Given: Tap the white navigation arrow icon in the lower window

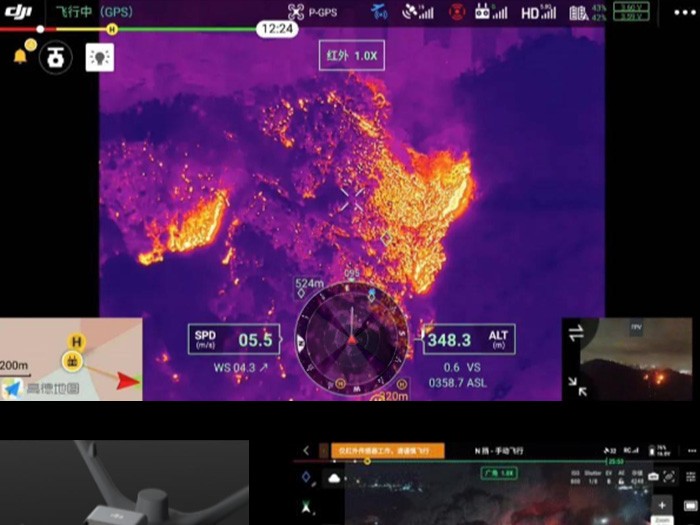Looking at the screenshot, I should [x=306, y=508].
